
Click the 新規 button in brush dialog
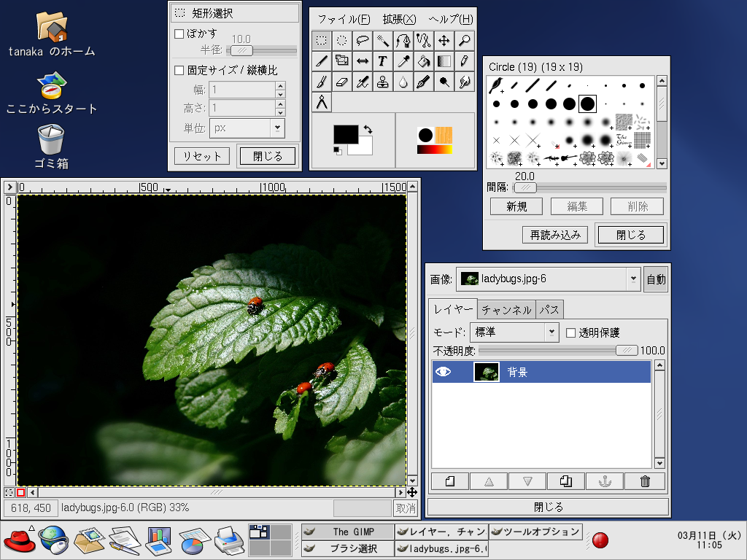[516, 206]
